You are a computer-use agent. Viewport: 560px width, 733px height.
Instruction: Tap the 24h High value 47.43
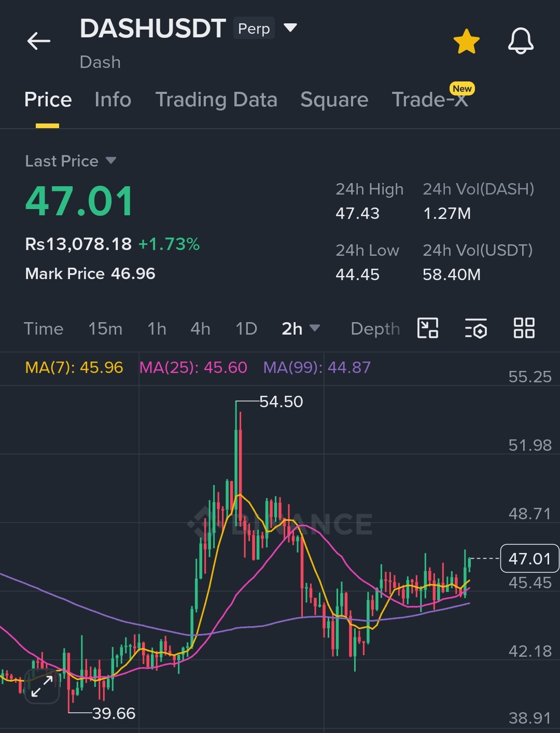(x=357, y=214)
